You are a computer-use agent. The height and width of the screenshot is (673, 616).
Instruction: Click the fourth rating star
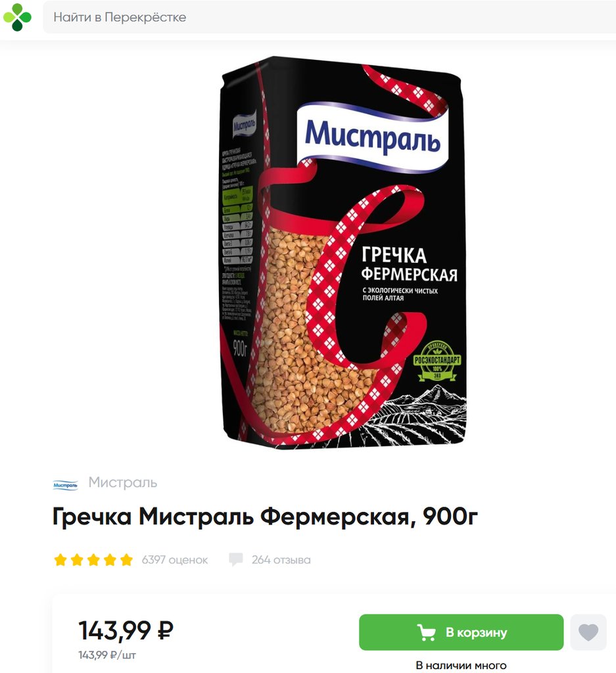(x=110, y=560)
